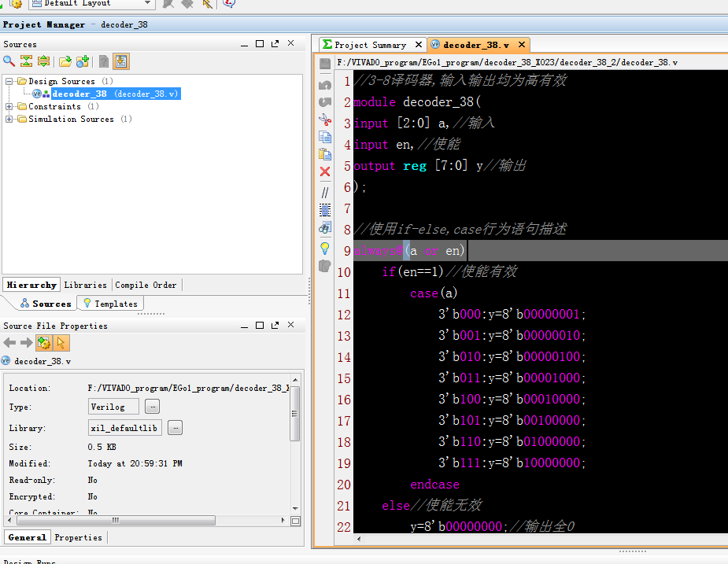This screenshot has height=564, width=728.
Task: Copy code using the copy icon in editor sidebar
Action: 325,137
